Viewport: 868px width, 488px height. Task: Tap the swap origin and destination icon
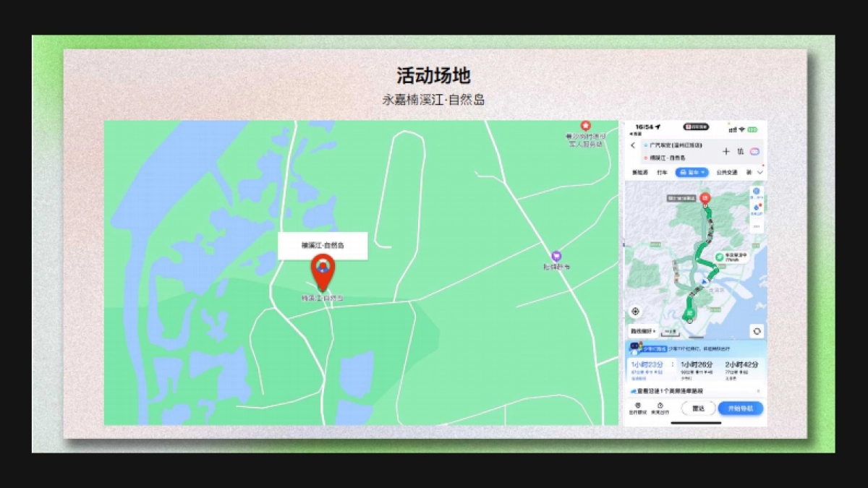pos(741,152)
